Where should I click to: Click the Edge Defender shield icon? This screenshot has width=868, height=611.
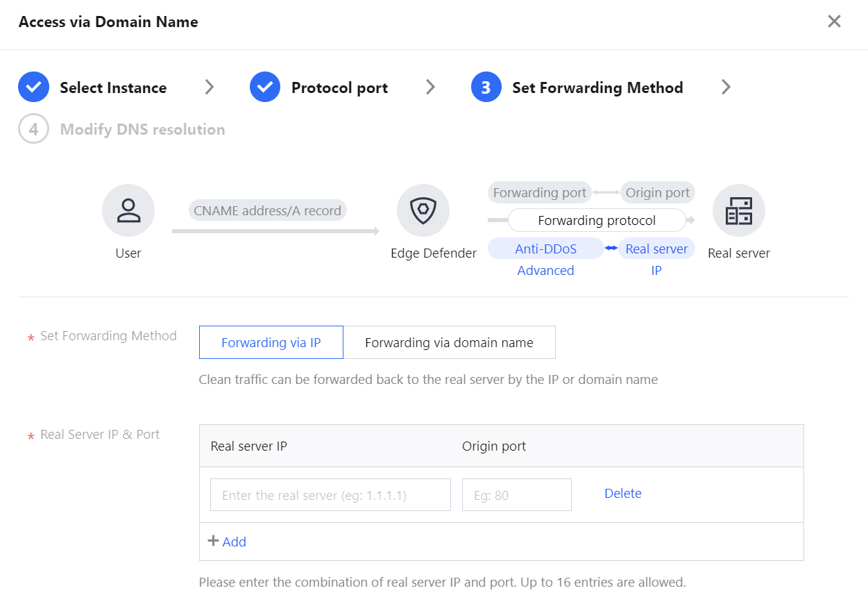tap(423, 210)
